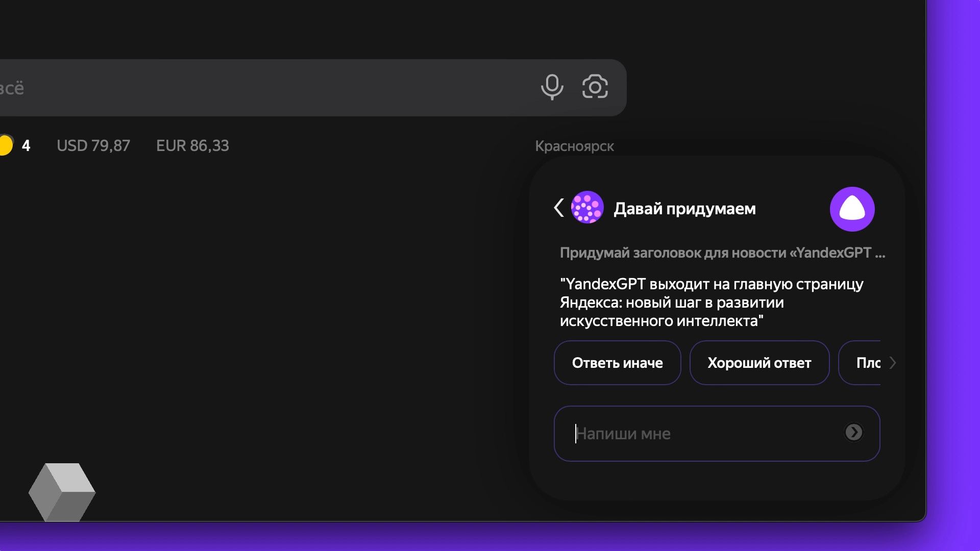This screenshot has height=551, width=980.
Task: Click the "Давай придумаем" skill avatar
Action: pos(587,208)
